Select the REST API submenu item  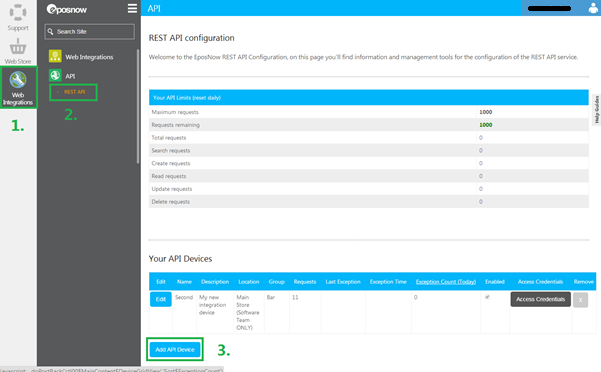pyautogui.click(x=75, y=92)
